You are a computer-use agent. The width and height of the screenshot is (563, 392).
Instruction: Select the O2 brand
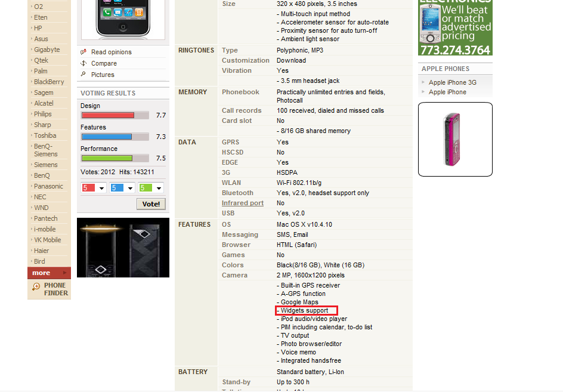click(x=38, y=7)
